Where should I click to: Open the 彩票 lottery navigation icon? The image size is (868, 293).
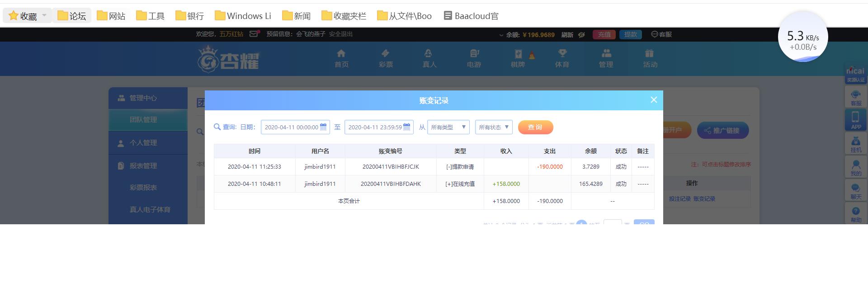pos(386,59)
